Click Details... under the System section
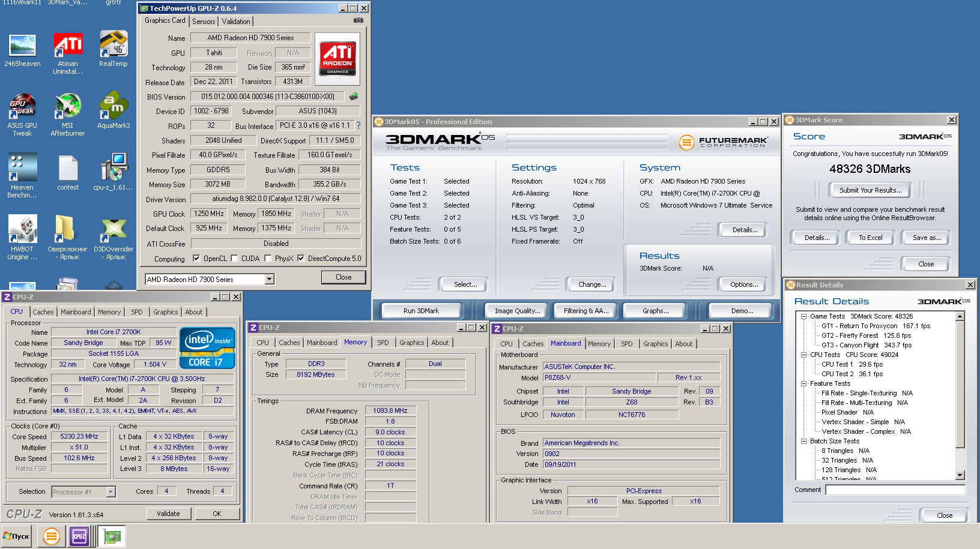The width and height of the screenshot is (980, 549). (x=742, y=230)
